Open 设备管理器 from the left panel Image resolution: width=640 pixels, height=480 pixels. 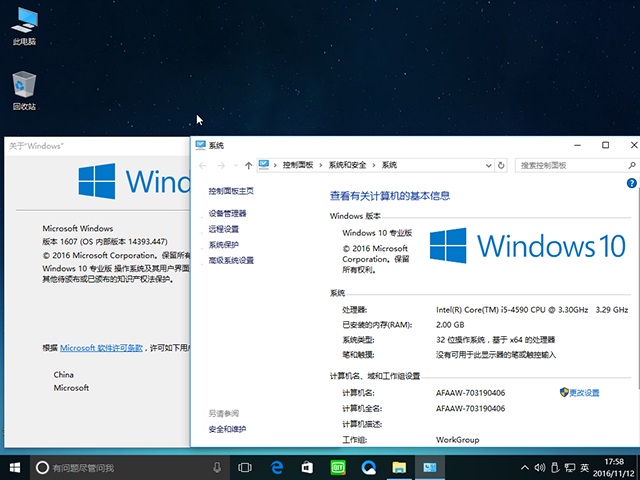point(227,213)
